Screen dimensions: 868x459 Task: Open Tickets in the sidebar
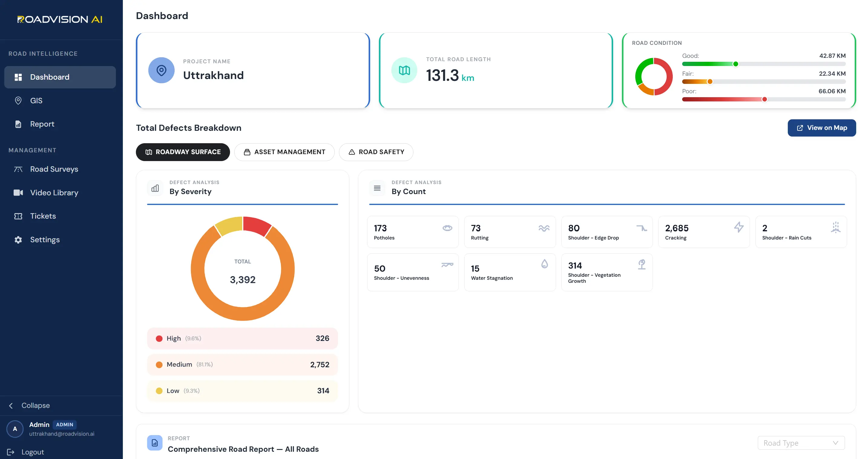[x=60, y=216]
